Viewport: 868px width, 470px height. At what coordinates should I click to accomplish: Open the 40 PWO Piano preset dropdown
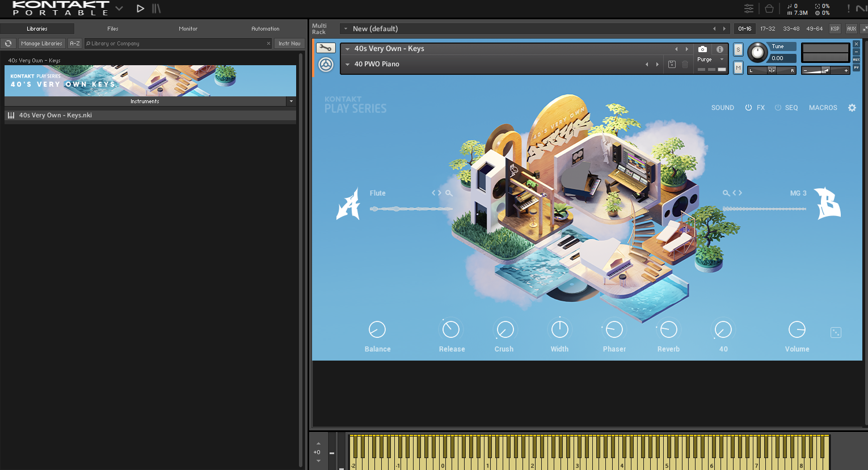coord(347,65)
